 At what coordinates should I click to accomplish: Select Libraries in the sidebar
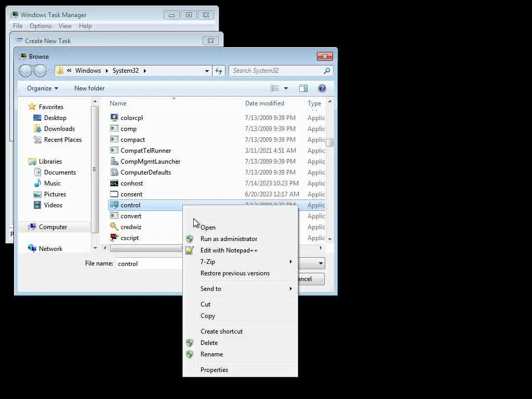(50, 162)
